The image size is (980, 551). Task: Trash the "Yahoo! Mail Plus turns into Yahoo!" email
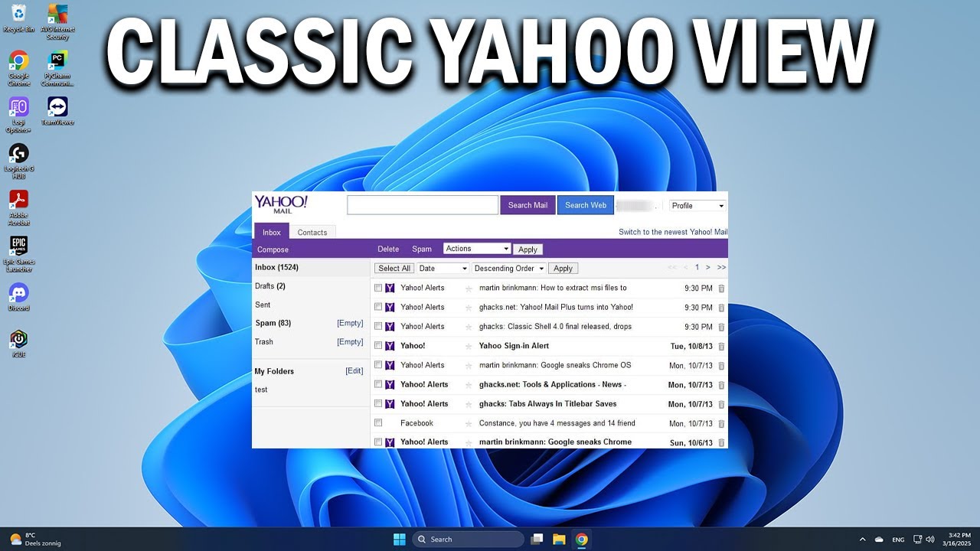coord(721,308)
